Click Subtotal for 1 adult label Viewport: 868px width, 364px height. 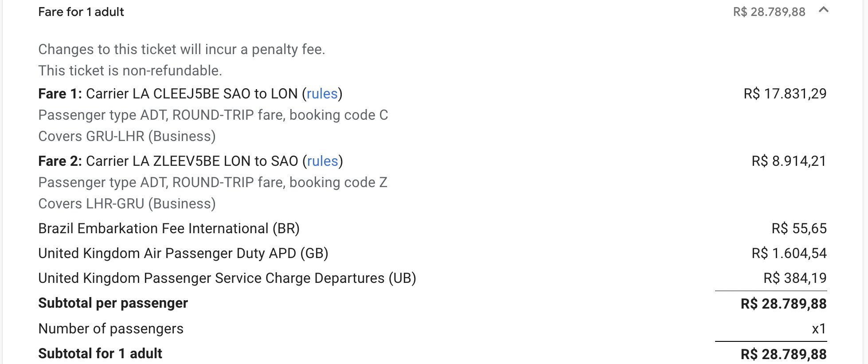click(100, 353)
